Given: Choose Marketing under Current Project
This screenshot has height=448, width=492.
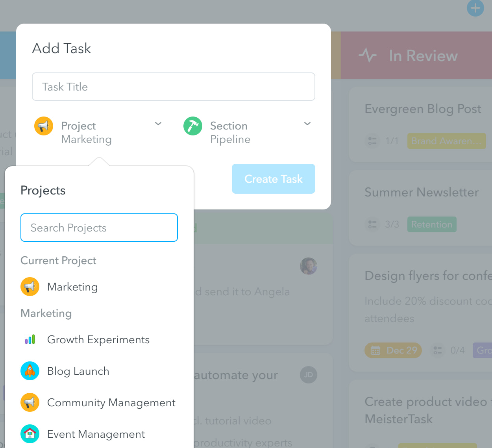Looking at the screenshot, I should pyautogui.click(x=72, y=287).
